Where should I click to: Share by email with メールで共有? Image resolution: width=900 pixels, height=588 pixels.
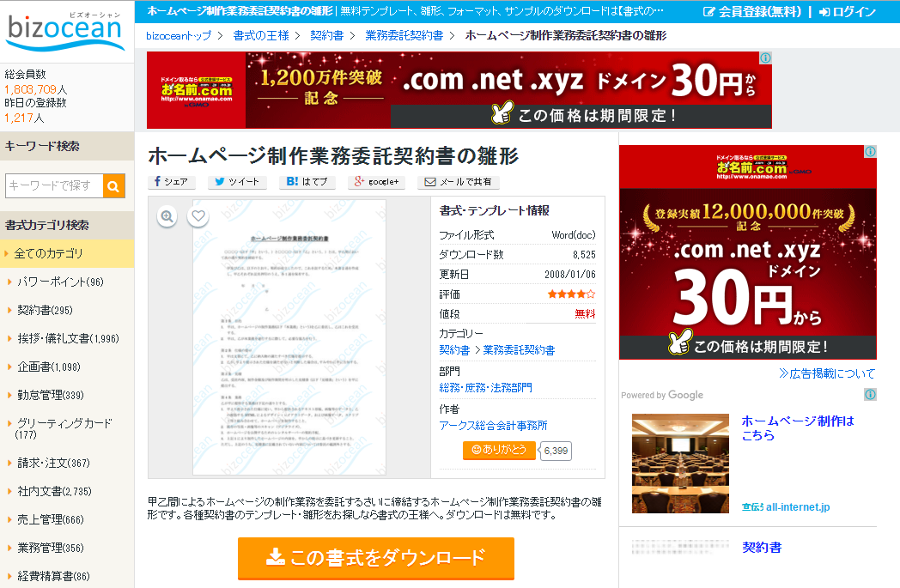pos(458,182)
